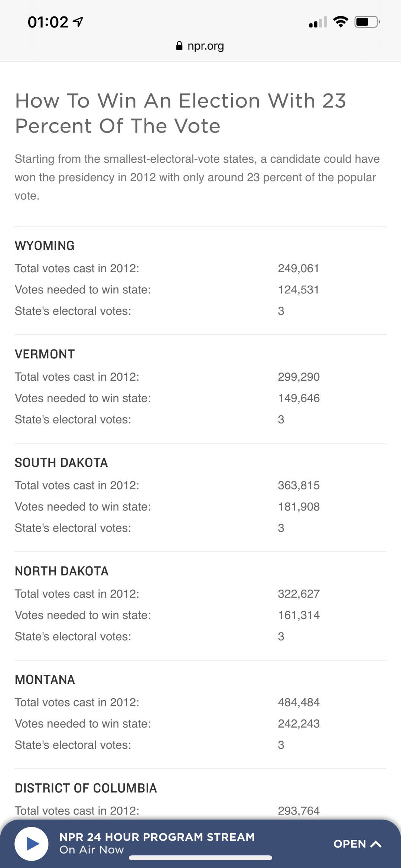Tap the home indicator bar
The height and width of the screenshot is (868, 401).
click(x=200, y=858)
